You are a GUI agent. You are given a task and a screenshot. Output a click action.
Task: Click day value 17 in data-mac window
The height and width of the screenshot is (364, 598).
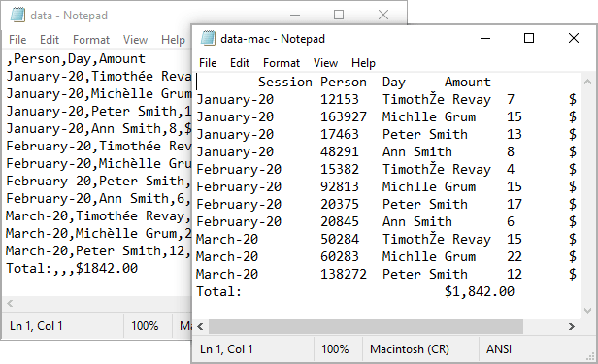tap(515, 204)
